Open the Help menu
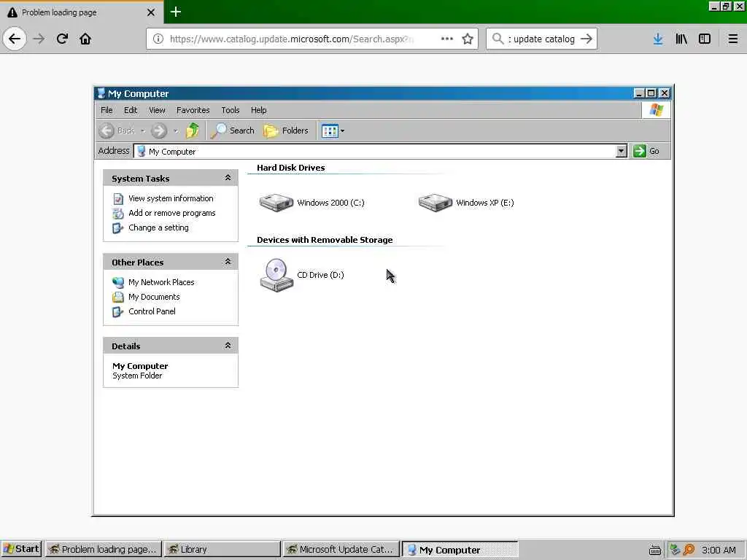This screenshot has width=747, height=560. 259,110
